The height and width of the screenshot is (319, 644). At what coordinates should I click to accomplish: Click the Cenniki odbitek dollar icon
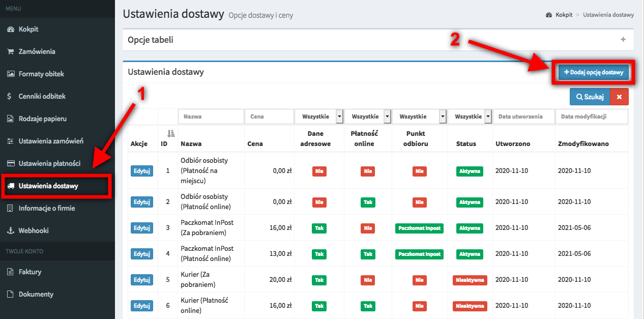coord(10,97)
